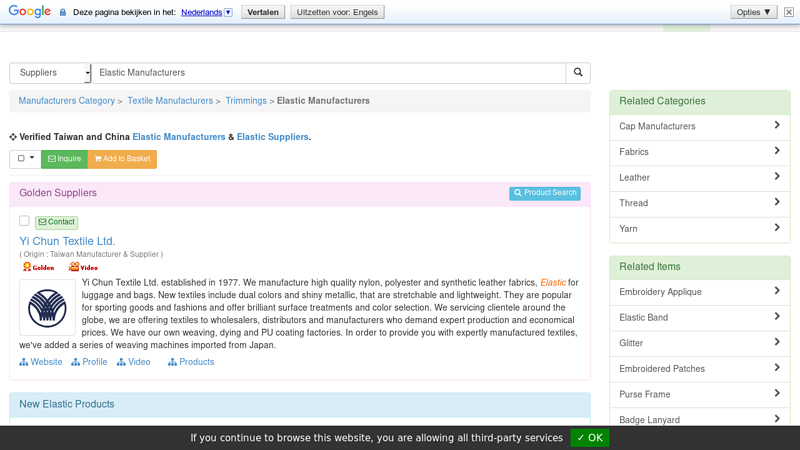Image resolution: width=800 pixels, height=450 pixels.
Task: Open Elastic Band related item
Action: [x=699, y=317]
